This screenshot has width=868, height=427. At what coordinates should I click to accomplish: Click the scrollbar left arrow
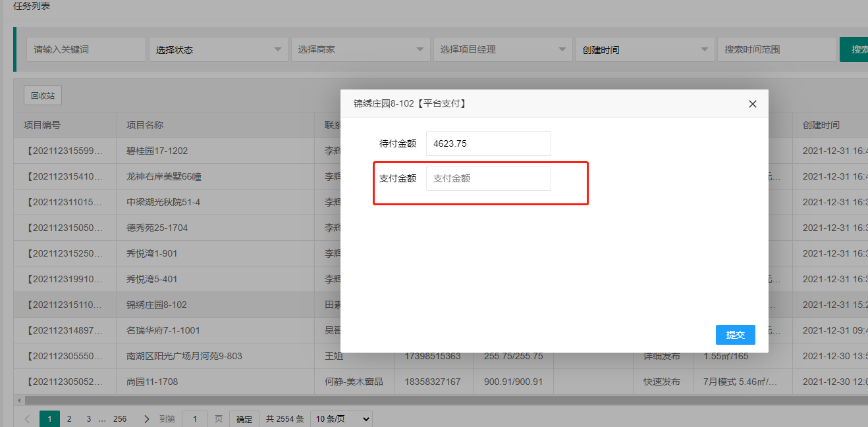click(x=18, y=400)
